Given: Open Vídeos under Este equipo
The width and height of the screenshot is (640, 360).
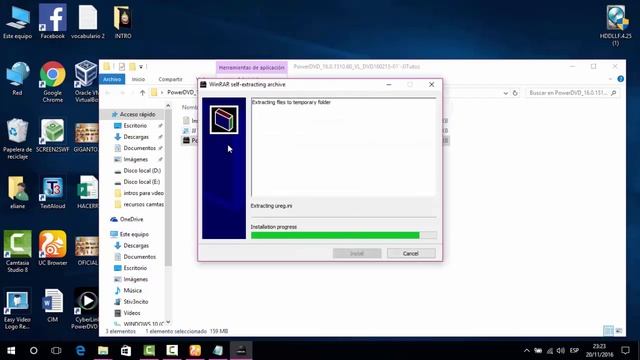Looking at the screenshot, I should (131, 313).
